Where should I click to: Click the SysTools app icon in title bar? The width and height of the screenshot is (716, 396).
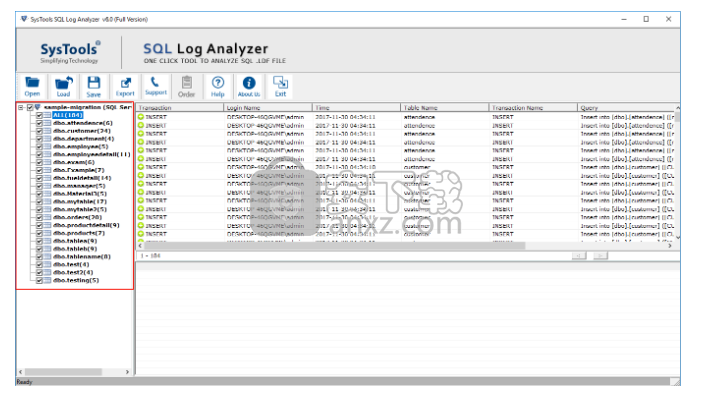pos(24,19)
